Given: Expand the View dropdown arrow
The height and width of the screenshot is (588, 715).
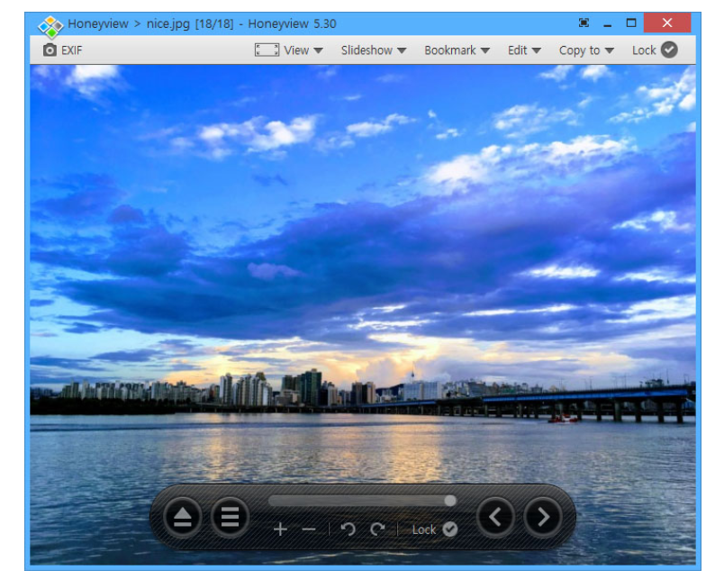Looking at the screenshot, I should pyautogui.click(x=318, y=50).
